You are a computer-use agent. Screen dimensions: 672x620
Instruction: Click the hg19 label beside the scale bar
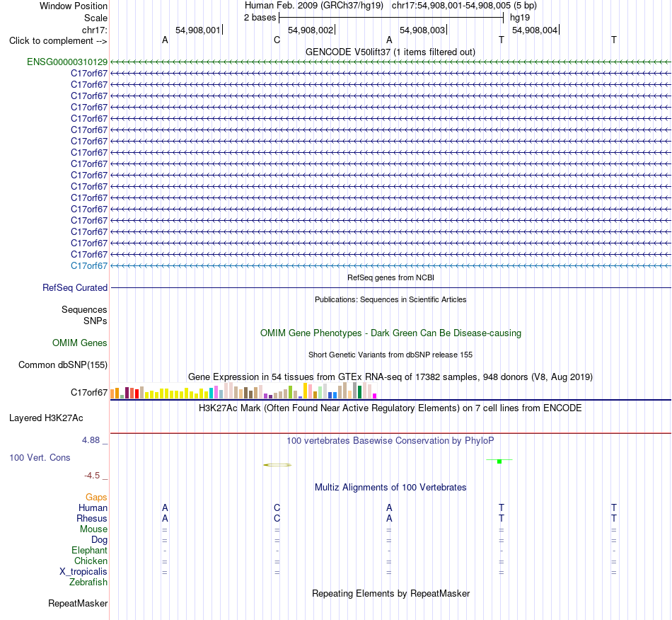tap(520, 18)
